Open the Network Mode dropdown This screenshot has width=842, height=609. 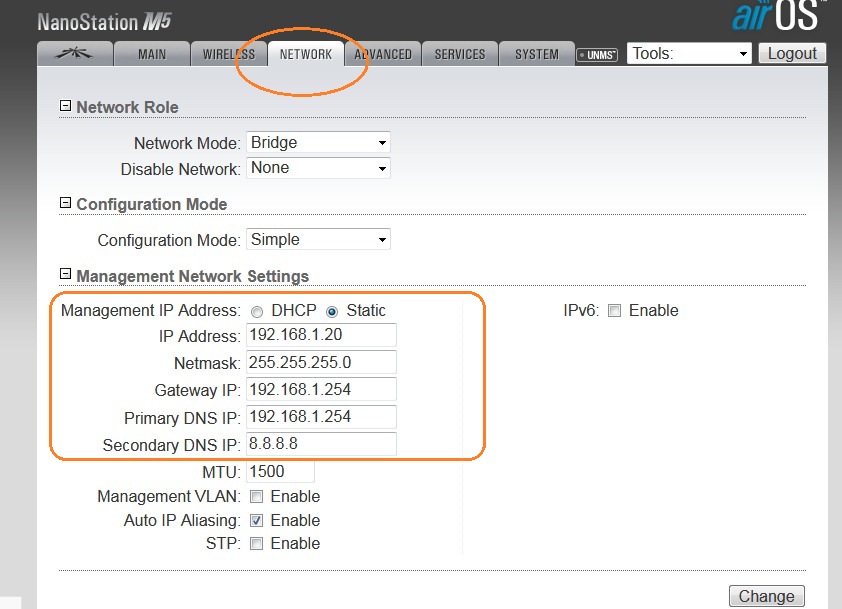318,142
